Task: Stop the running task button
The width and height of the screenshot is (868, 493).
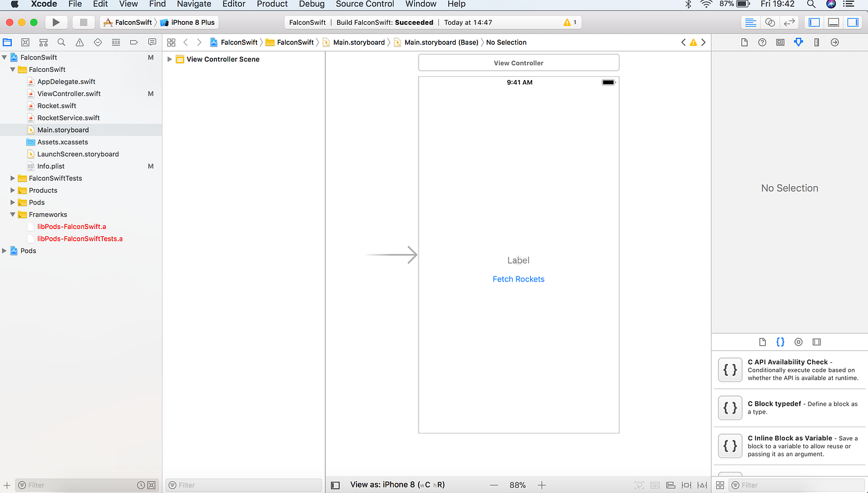Action: coord(83,22)
